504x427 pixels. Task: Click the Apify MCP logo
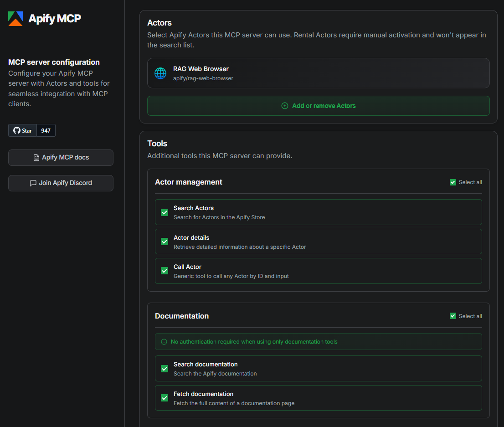tap(15, 18)
